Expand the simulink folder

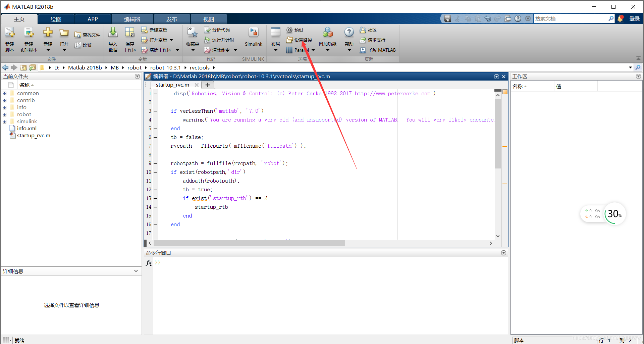pos(5,121)
